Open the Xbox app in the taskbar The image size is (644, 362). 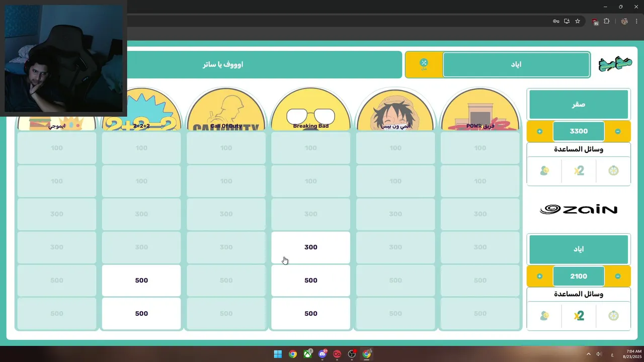click(307, 354)
